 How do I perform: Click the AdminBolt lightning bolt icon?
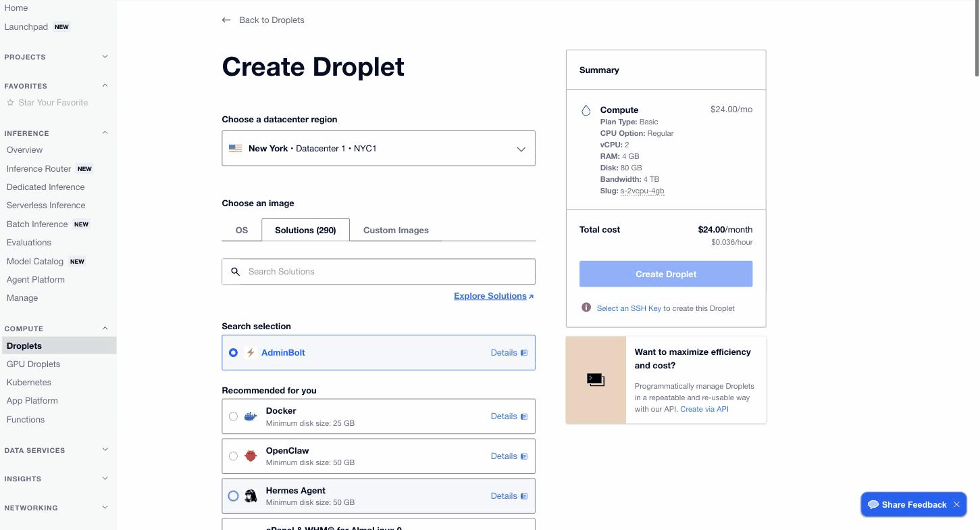[251, 353]
